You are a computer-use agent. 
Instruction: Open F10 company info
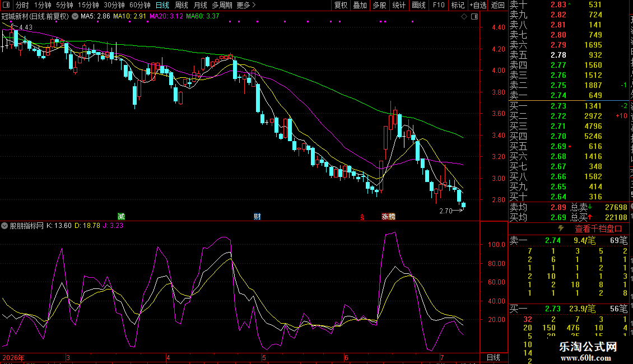439,5
